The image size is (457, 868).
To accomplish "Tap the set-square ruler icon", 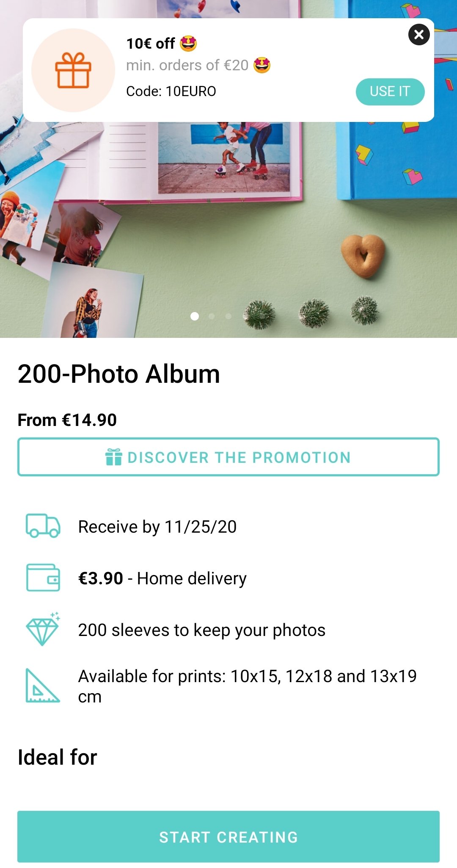I will (x=42, y=686).
